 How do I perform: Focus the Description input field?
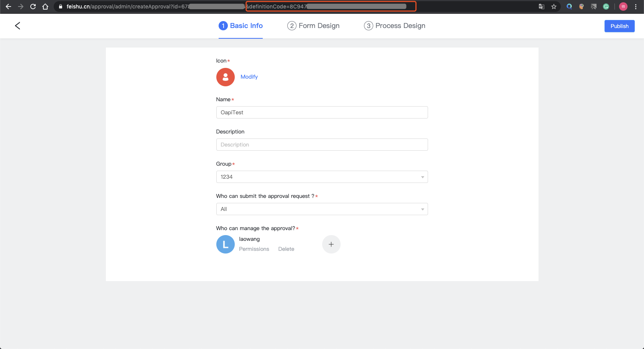click(x=322, y=145)
